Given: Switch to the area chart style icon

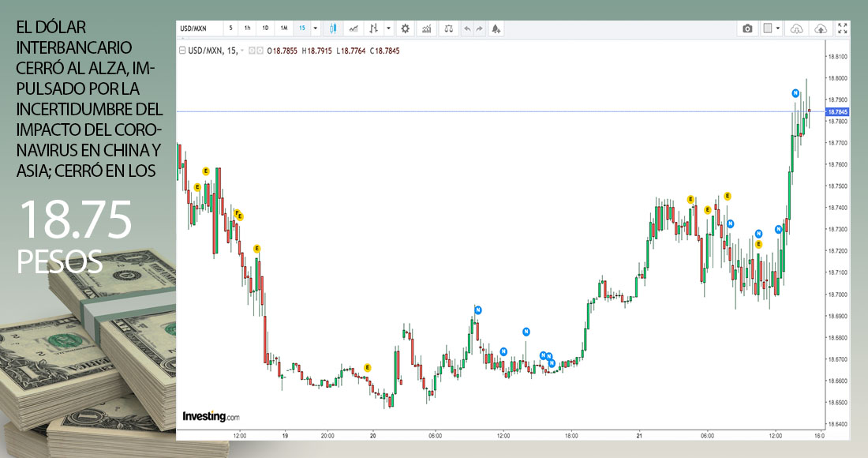Looking at the screenshot, I should [354, 28].
